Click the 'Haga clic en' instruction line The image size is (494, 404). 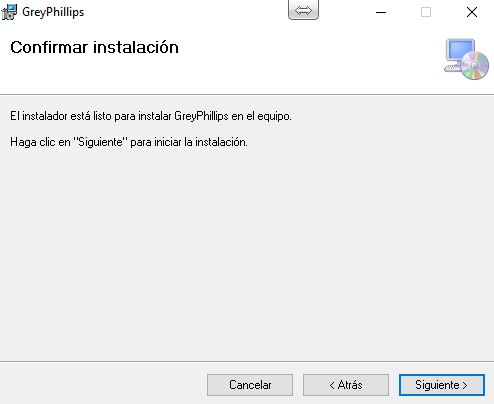click(x=129, y=142)
